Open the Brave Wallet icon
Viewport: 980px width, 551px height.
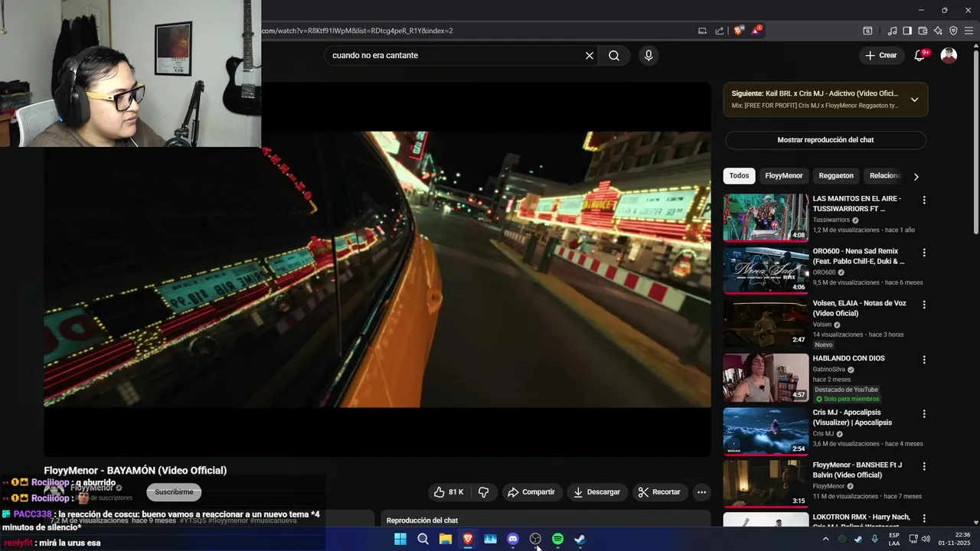[x=923, y=31]
